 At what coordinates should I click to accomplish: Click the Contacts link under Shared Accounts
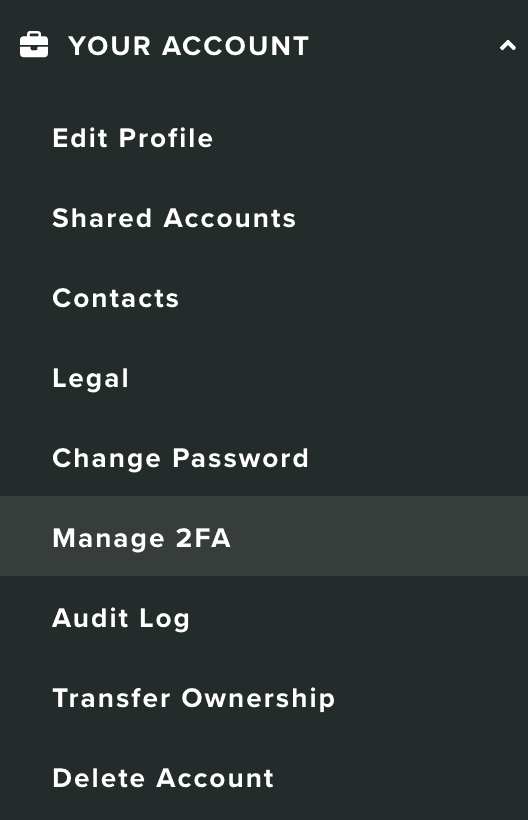(116, 299)
